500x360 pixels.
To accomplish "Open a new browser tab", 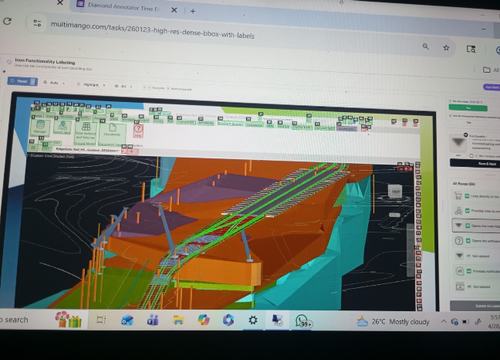I will (x=193, y=11).
